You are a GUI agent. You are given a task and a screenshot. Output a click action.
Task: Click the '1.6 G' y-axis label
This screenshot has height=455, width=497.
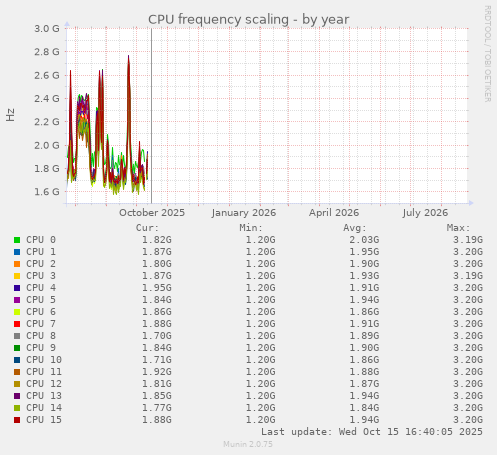tap(47, 192)
